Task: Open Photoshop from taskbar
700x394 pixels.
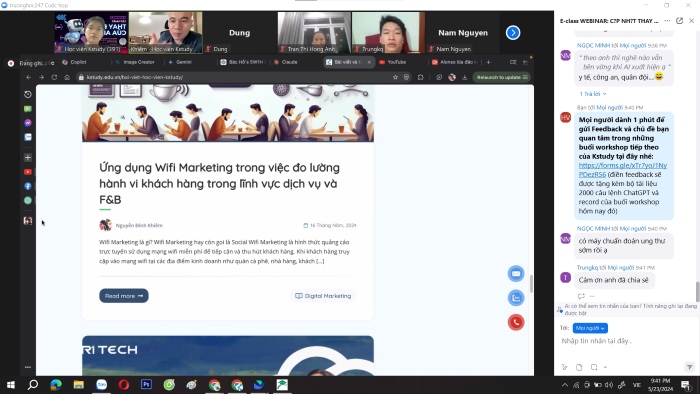Action: pyautogui.click(x=146, y=385)
